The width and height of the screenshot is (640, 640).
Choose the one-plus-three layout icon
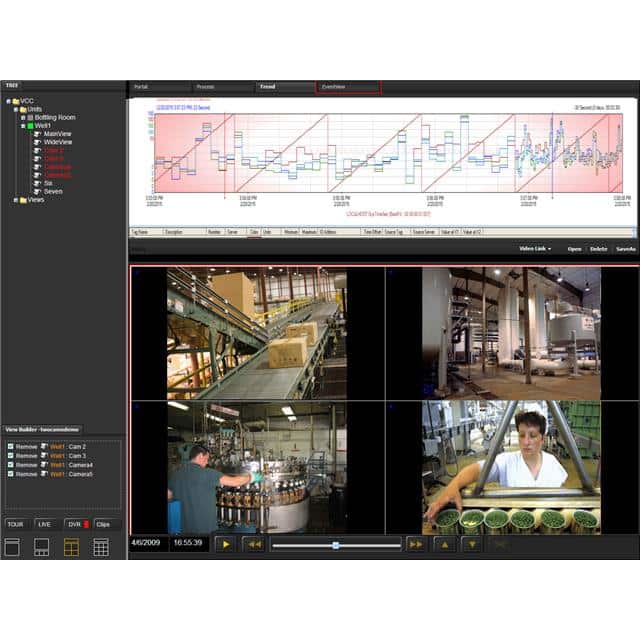pyautogui.click(x=42, y=547)
